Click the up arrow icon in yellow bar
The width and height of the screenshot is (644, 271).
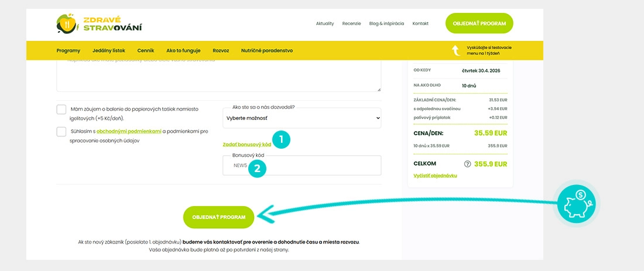455,50
